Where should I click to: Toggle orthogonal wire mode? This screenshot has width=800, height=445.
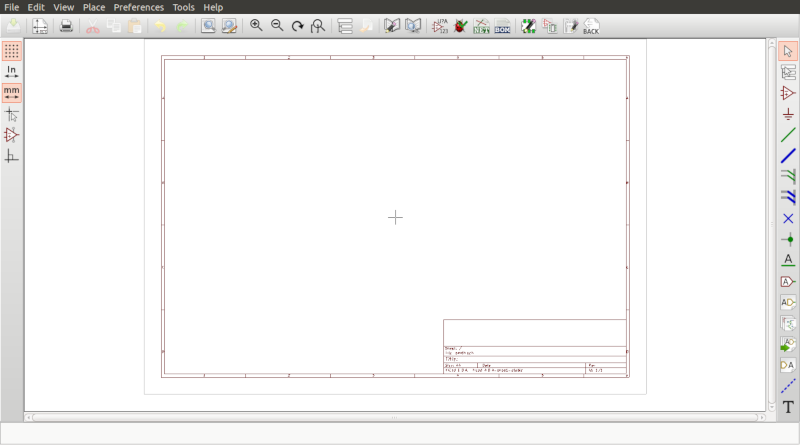11,156
